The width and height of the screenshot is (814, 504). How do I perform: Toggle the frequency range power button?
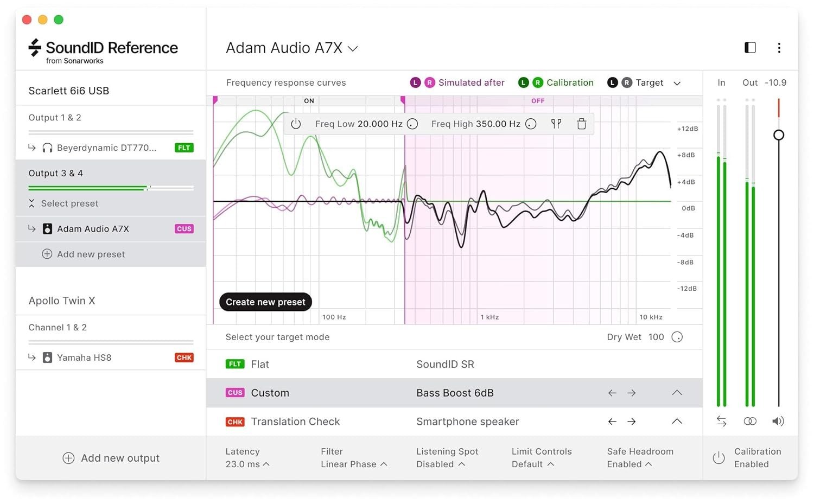click(296, 124)
